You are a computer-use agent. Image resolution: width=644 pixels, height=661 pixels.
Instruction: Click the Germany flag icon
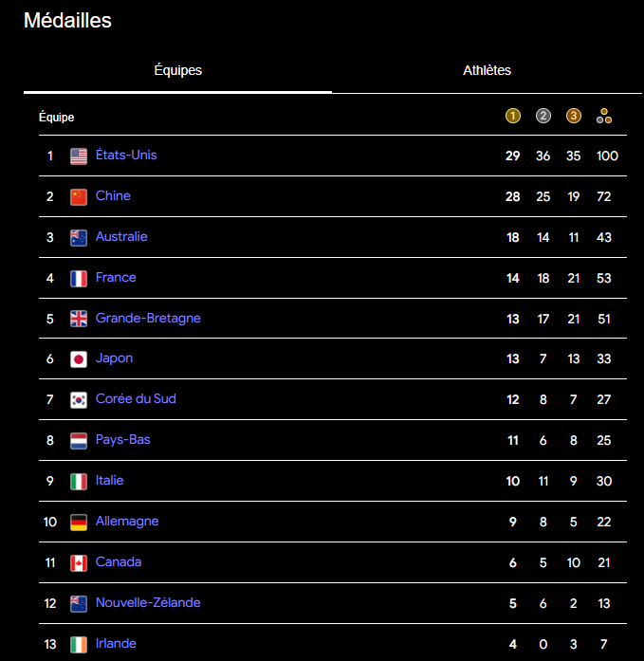tap(79, 523)
